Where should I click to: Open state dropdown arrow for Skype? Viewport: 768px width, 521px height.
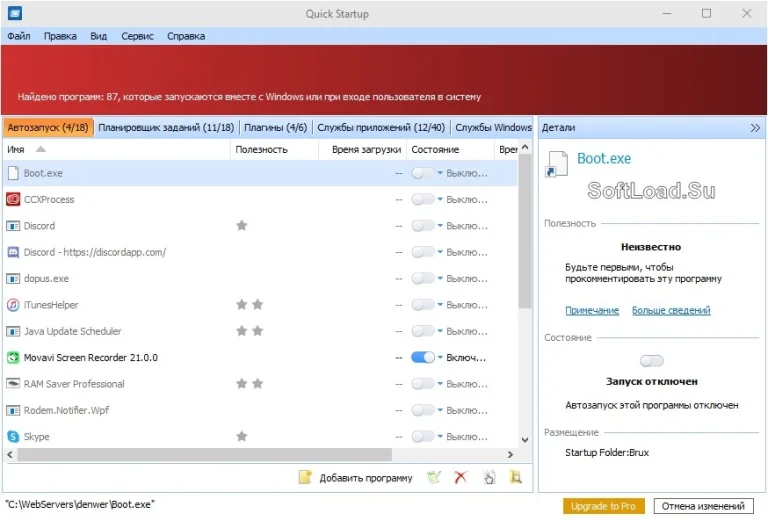(440, 436)
